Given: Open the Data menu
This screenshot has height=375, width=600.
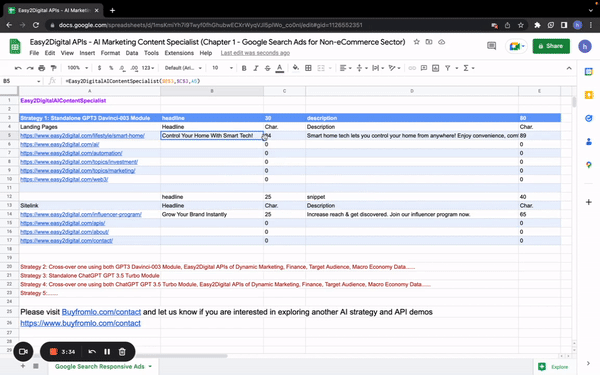Looking at the screenshot, I should pos(132,53).
